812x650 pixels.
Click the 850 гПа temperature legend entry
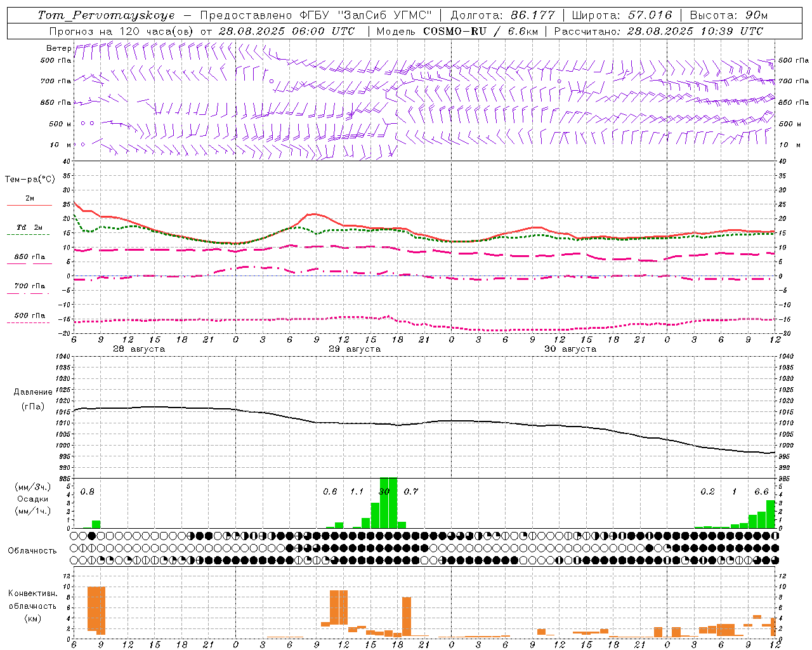[x=29, y=257]
